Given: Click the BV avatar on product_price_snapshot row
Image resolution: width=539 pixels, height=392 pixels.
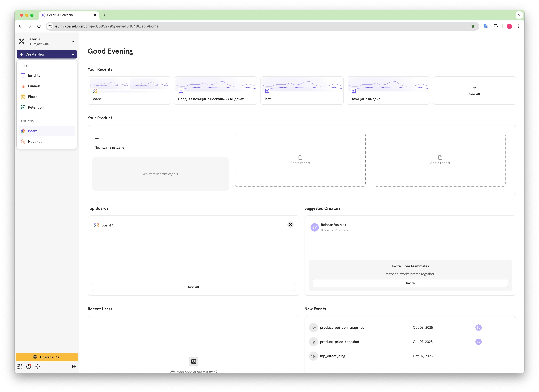Looking at the screenshot, I should [x=478, y=342].
